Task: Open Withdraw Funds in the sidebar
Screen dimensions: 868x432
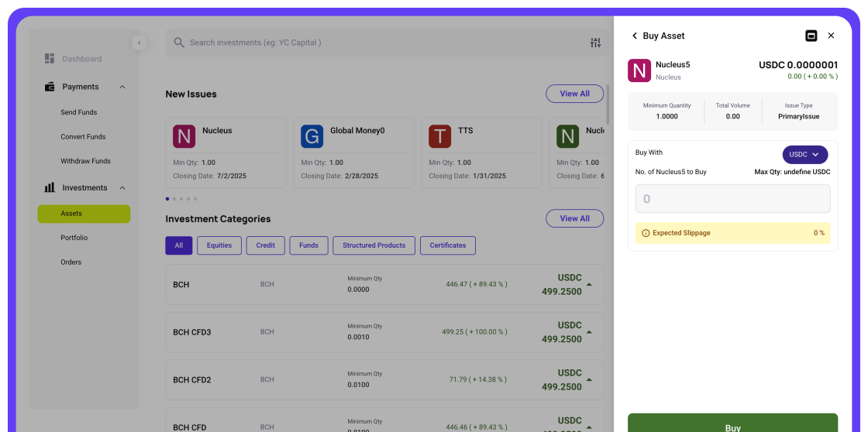Action: tap(85, 161)
